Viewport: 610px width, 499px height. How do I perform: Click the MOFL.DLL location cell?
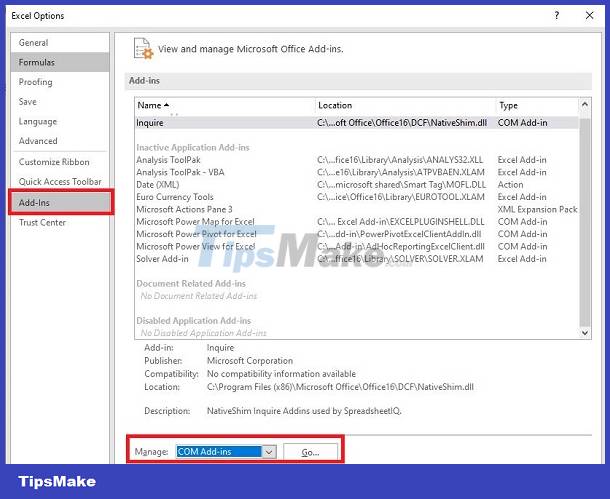[401, 185]
